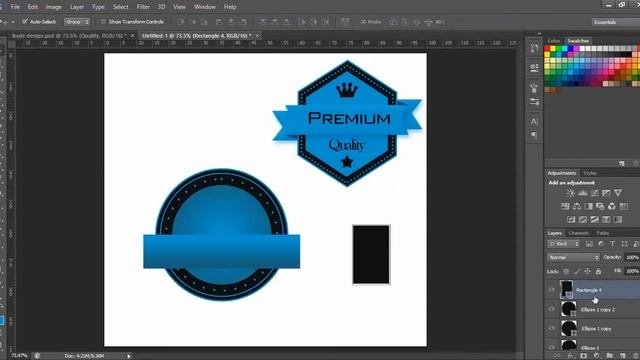Open the layer Fill dropdown

(x=632, y=271)
